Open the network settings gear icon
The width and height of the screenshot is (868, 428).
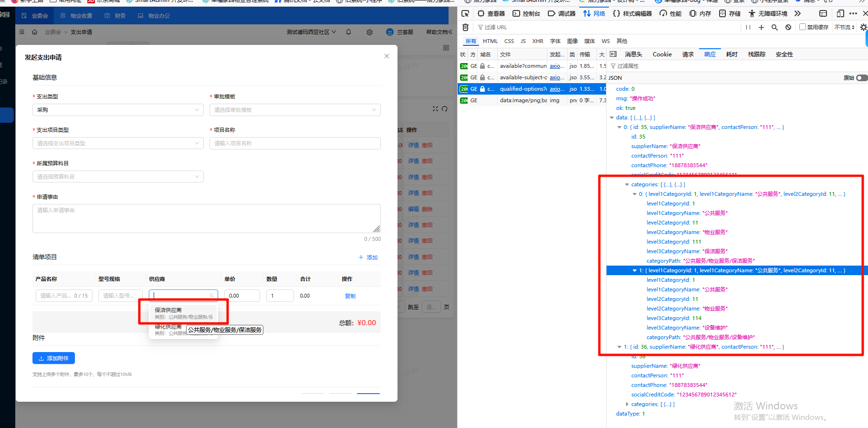(863, 27)
